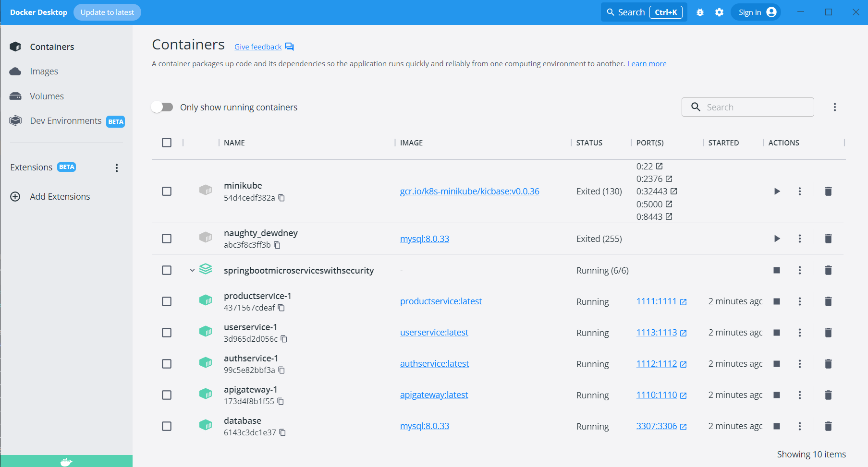Open global Search Ctrl+K box
The image size is (868, 467).
[x=644, y=12]
